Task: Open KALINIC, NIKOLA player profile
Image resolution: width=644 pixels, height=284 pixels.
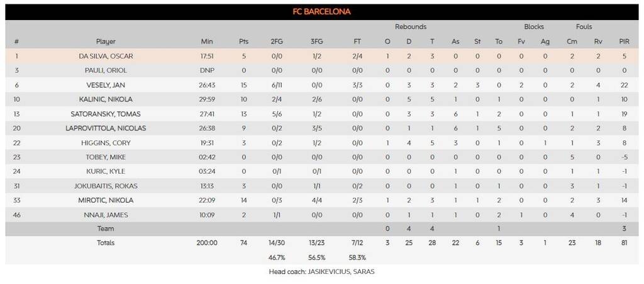Action: (x=106, y=99)
